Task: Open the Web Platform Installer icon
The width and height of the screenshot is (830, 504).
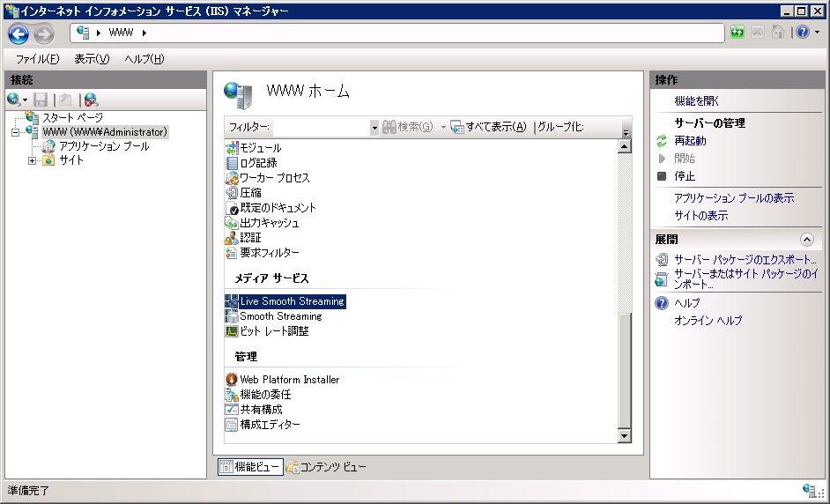Action: 232,380
